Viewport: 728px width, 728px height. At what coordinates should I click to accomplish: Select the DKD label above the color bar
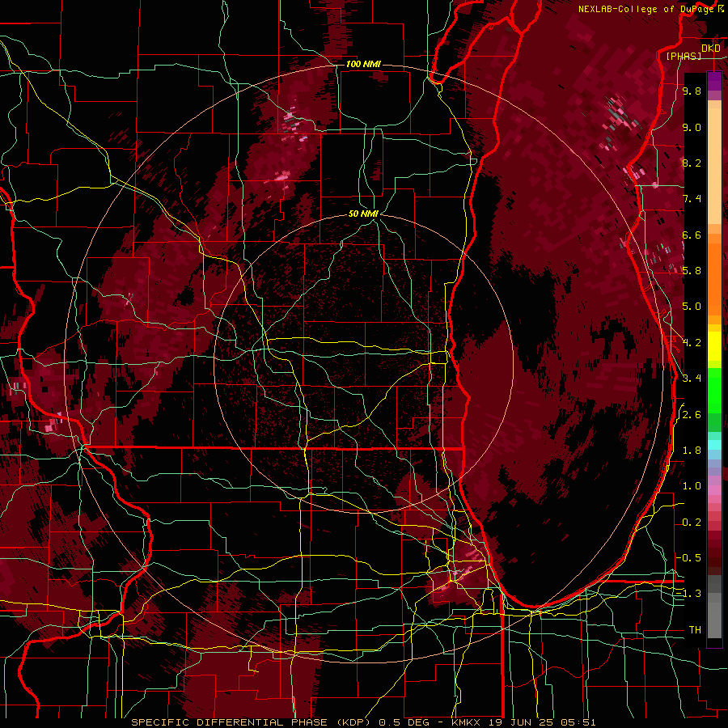(x=711, y=48)
